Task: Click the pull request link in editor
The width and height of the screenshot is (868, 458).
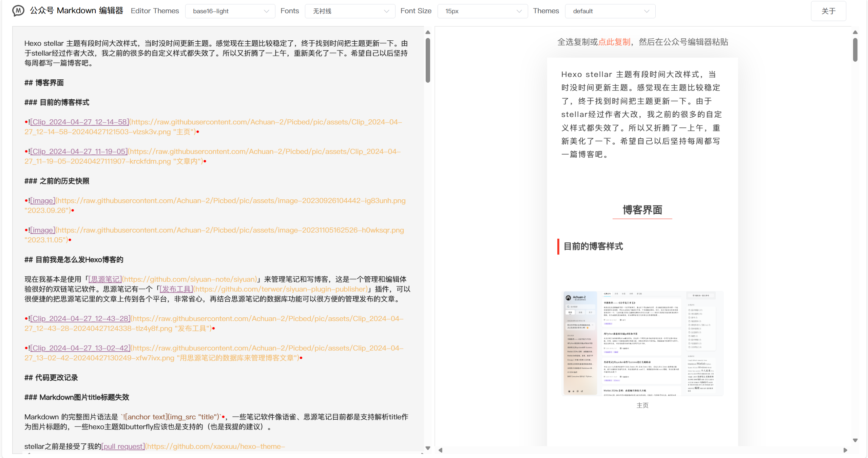Action: [123, 446]
